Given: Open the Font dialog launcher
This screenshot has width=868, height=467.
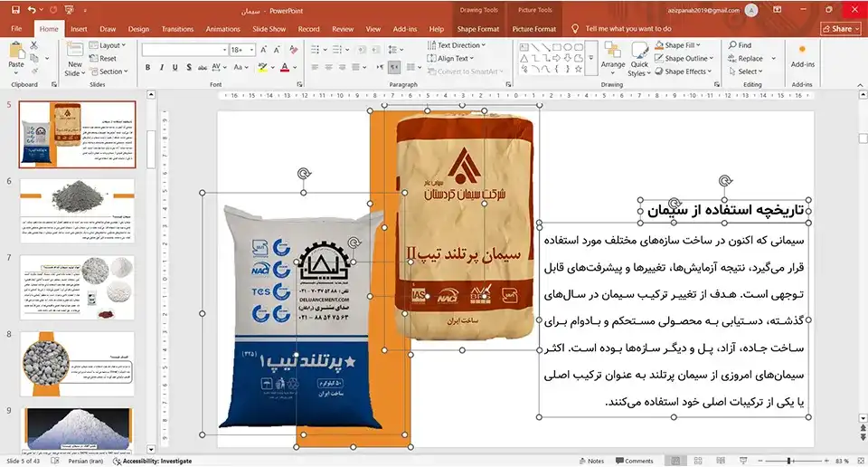Looking at the screenshot, I should tap(299, 85).
